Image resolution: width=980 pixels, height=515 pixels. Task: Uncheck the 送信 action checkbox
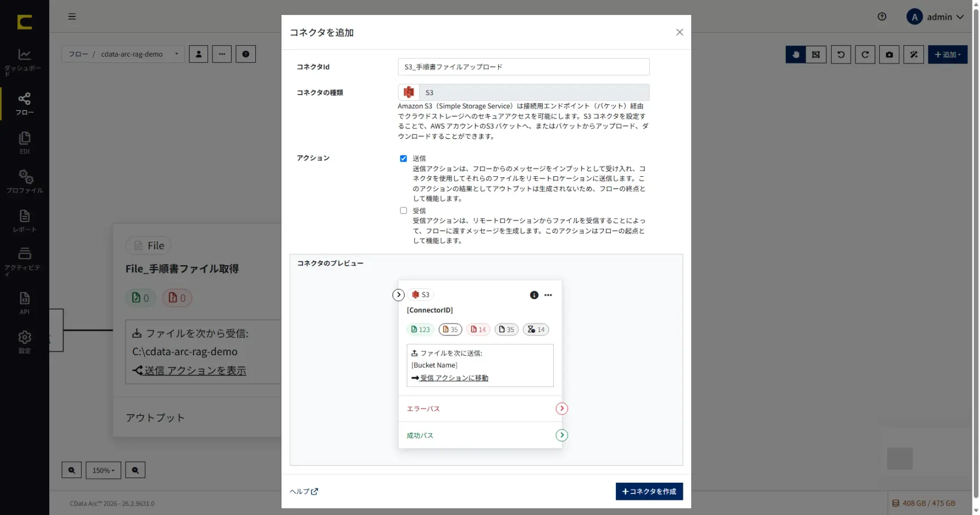point(403,159)
